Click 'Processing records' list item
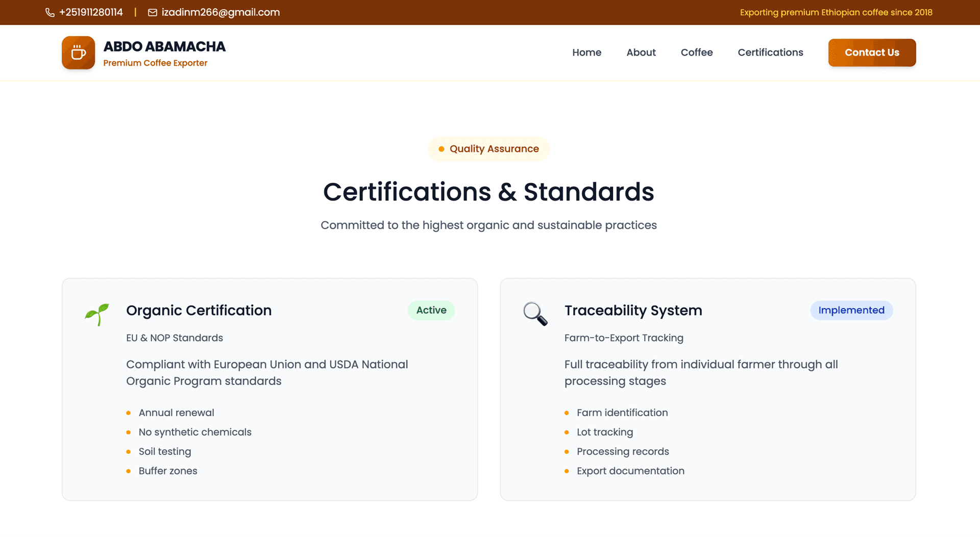The width and height of the screenshot is (980, 537). [623, 451]
